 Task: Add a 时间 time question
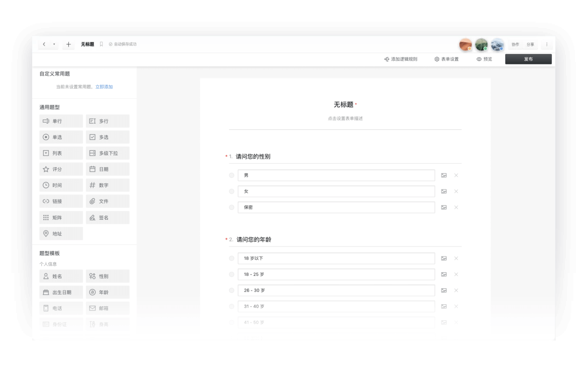coord(61,186)
